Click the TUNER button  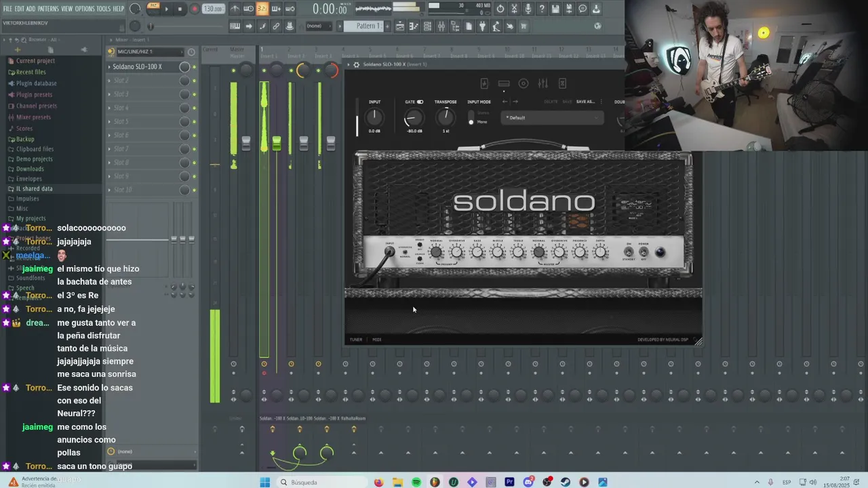[x=356, y=340]
